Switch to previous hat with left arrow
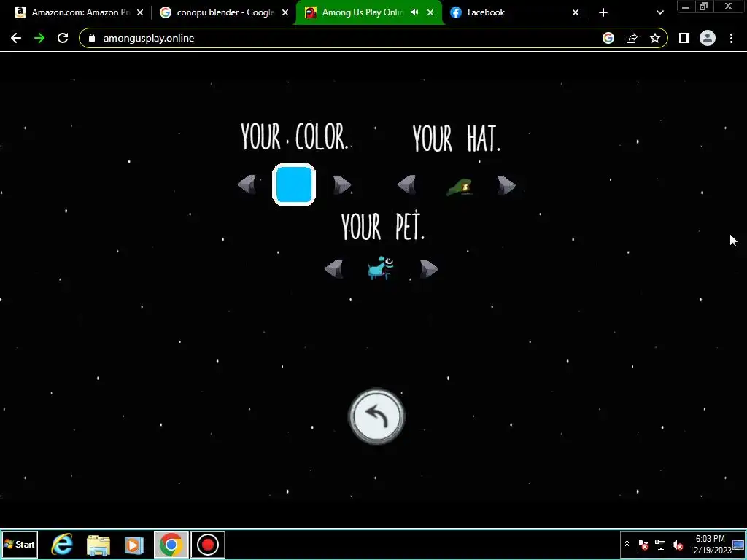The image size is (747, 560). point(407,184)
